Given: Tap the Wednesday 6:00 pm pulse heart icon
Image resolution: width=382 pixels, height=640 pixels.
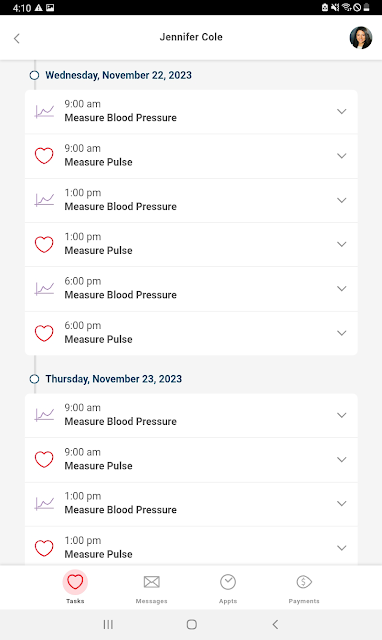Looking at the screenshot, I should click(44, 333).
